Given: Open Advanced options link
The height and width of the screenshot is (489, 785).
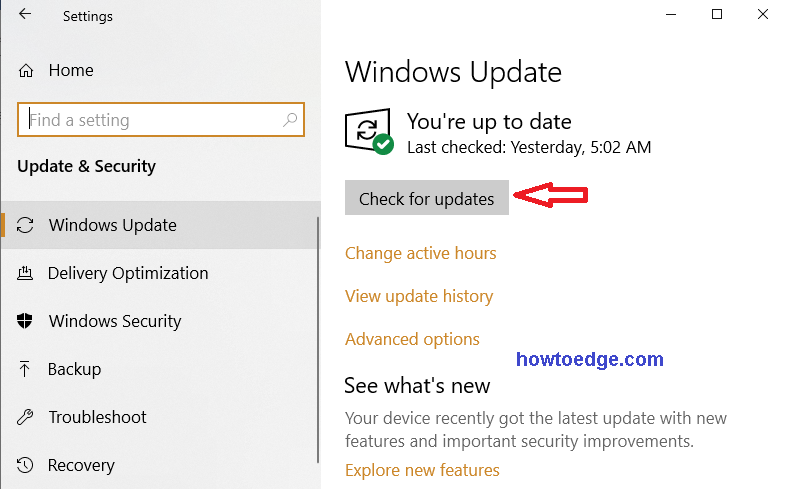Looking at the screenshot, I should click(x=412, y=339).
